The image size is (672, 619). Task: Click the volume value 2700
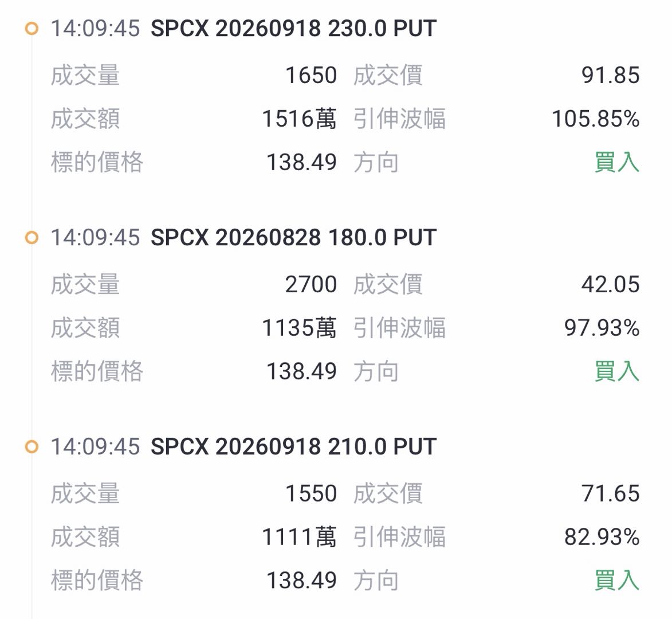(x=311, y=285)
